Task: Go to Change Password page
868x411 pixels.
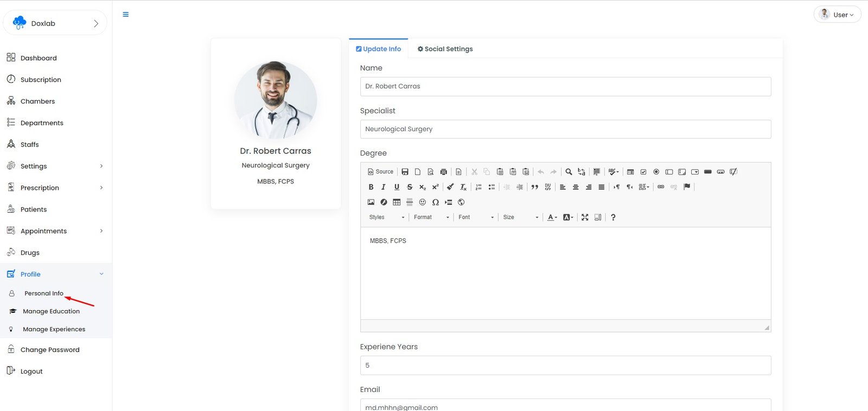Action: [50, 350]
